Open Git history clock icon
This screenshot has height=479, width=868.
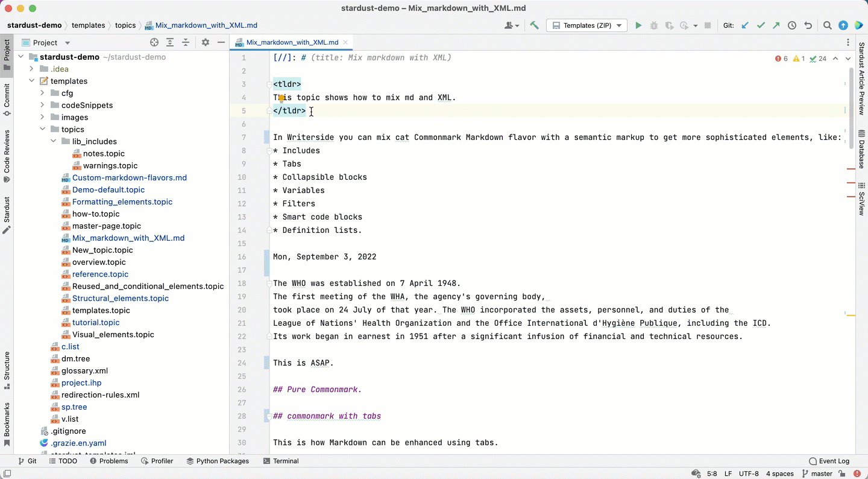pyautogui.click(x=792, y=25)
